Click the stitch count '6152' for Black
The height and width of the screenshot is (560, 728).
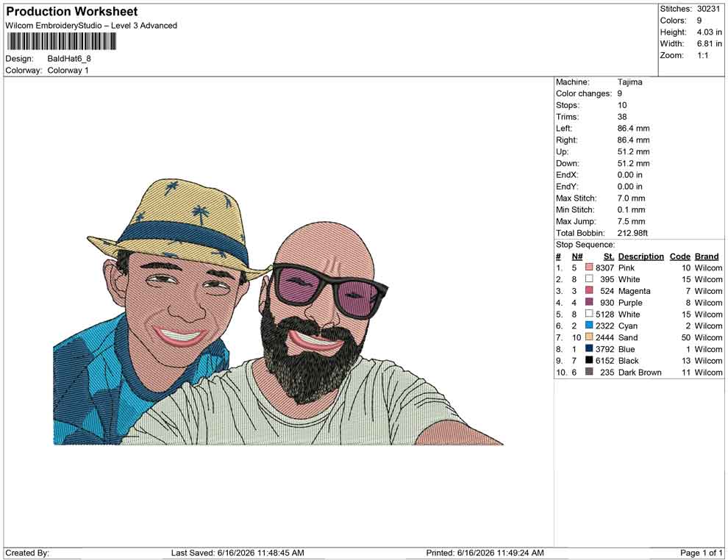click(604, 361)
